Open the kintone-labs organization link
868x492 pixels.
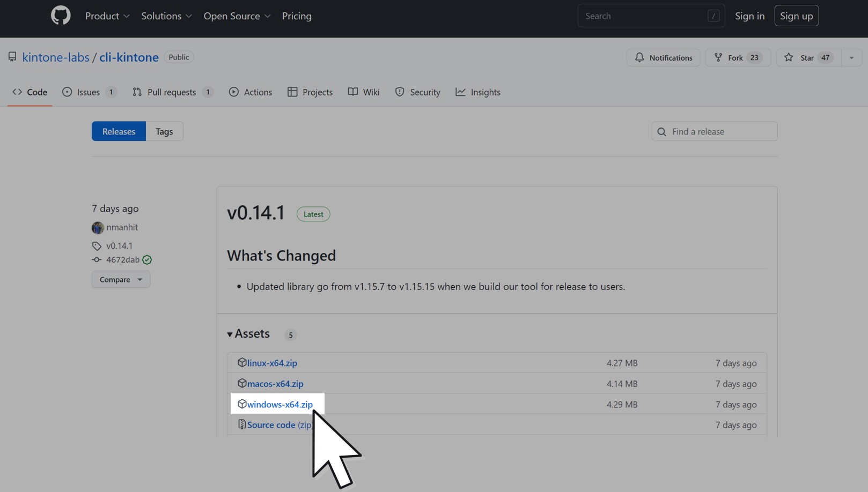click(x=56, y=57)
